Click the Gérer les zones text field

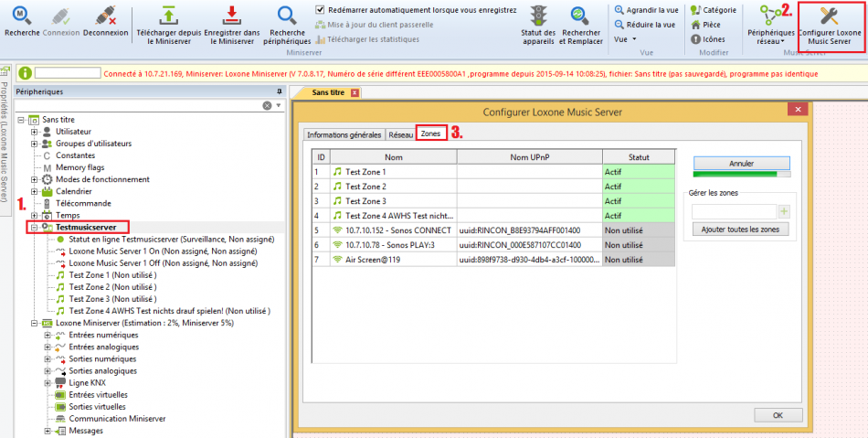tap(733, 211)
